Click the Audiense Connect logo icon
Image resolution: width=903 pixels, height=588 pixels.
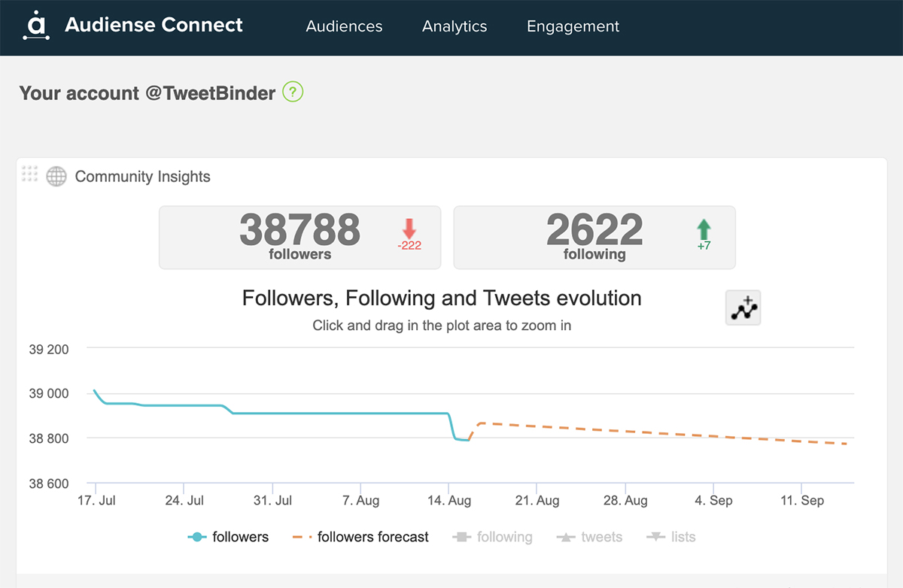point(35,26)
